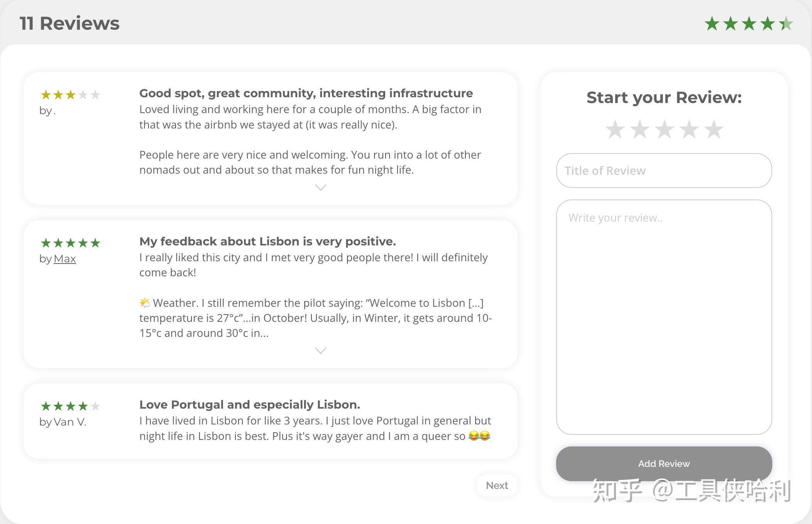The height and width of the screenshot is (524, 812).
Task: Click the five-star rating on Max's review
Action: point(70,243)
